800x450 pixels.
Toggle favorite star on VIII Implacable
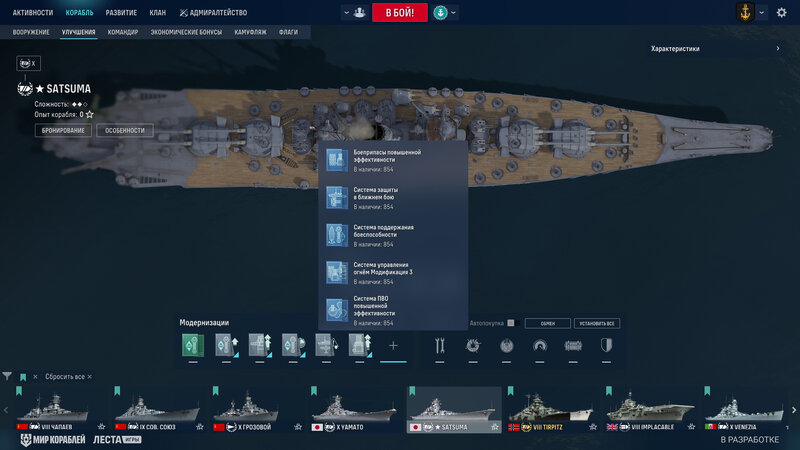[x=691, y=427]
